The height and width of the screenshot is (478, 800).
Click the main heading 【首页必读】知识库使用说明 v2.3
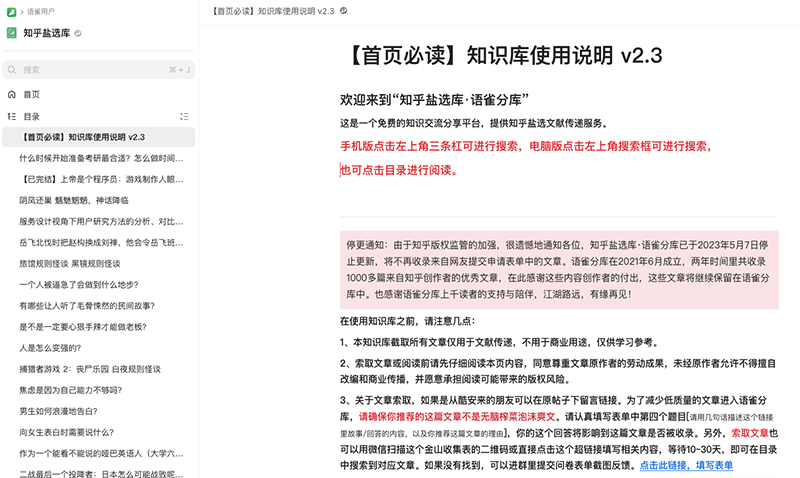click(502, 56)
